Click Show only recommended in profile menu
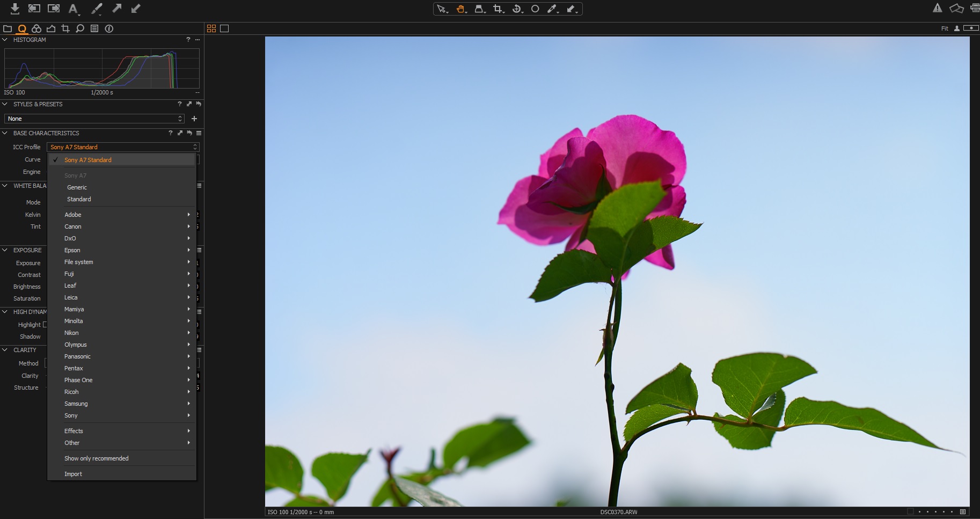 (97, 458)
